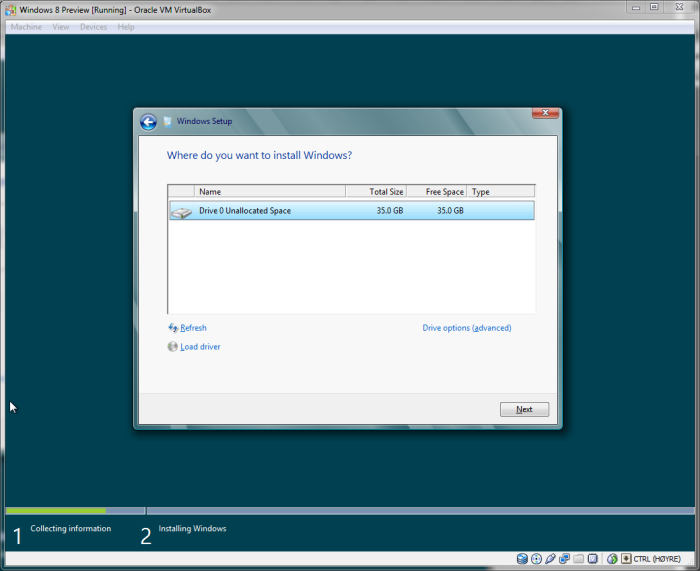Close the Windows Setup dialog

coord(545,113)
